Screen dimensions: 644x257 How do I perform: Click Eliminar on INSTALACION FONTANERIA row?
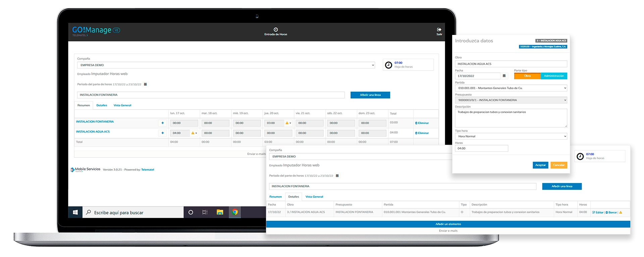pyautogui.click(x=422, y=123)
